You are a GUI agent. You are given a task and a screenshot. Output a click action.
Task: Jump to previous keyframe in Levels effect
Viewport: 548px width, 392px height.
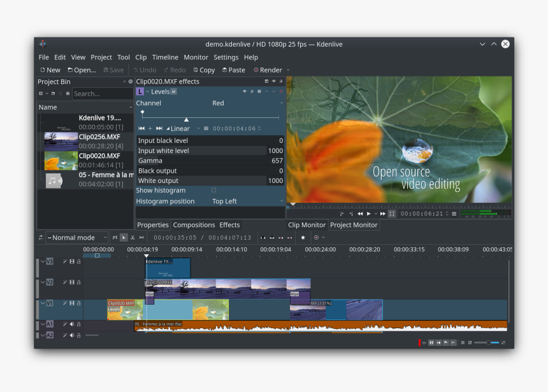(141, 129)
